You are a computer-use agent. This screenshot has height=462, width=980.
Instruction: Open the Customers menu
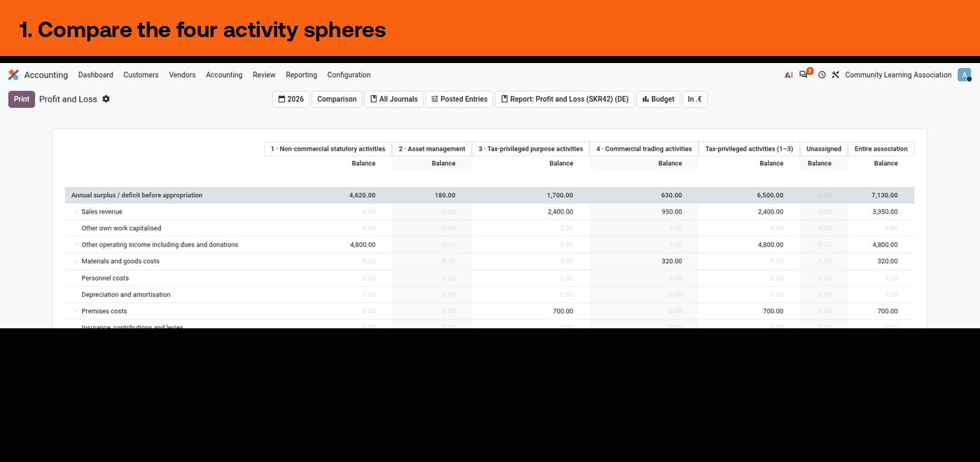tap(141, 75)
